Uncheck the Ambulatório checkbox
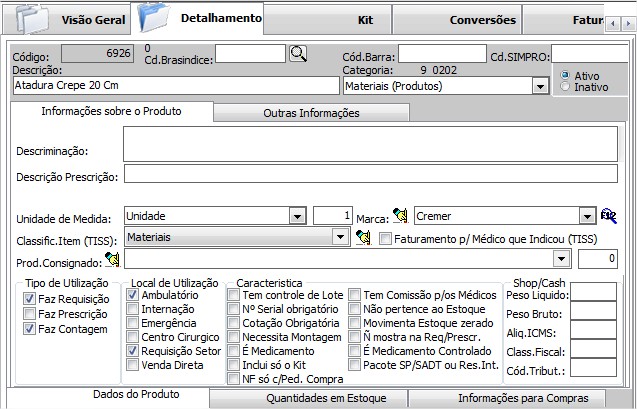 point(133,296)
